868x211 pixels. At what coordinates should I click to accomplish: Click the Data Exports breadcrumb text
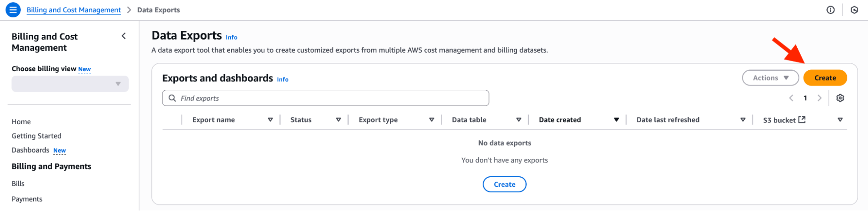(158, 10)
